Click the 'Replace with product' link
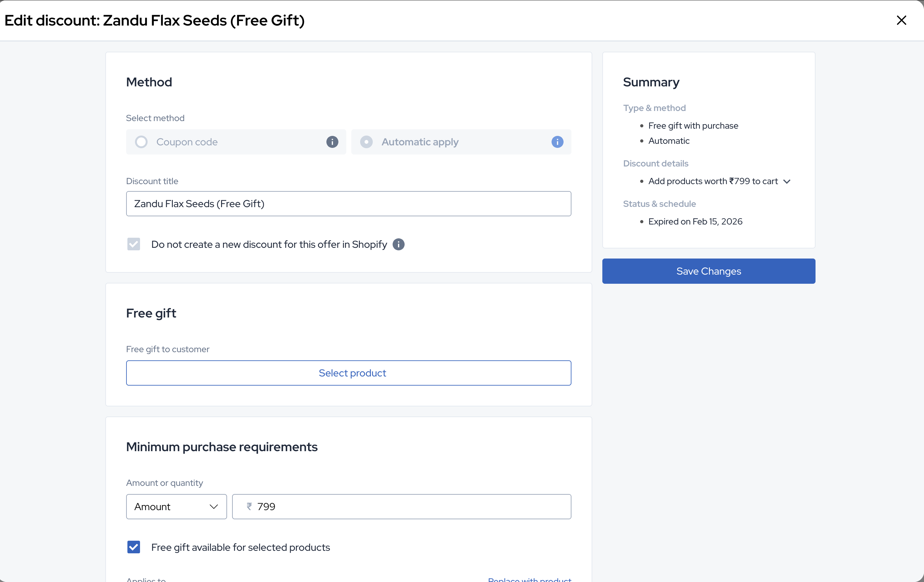924x582 pixels. [529, 579]
